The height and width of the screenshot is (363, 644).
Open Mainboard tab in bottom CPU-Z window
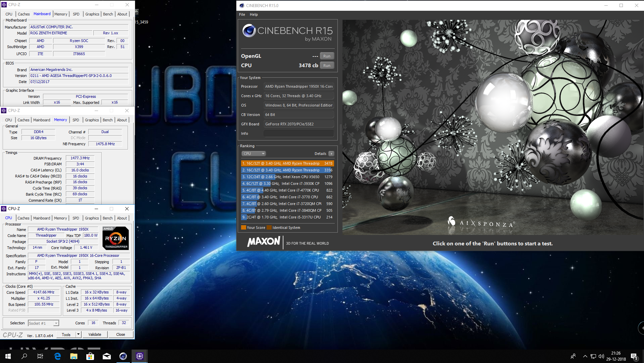(x=42, y=218)
